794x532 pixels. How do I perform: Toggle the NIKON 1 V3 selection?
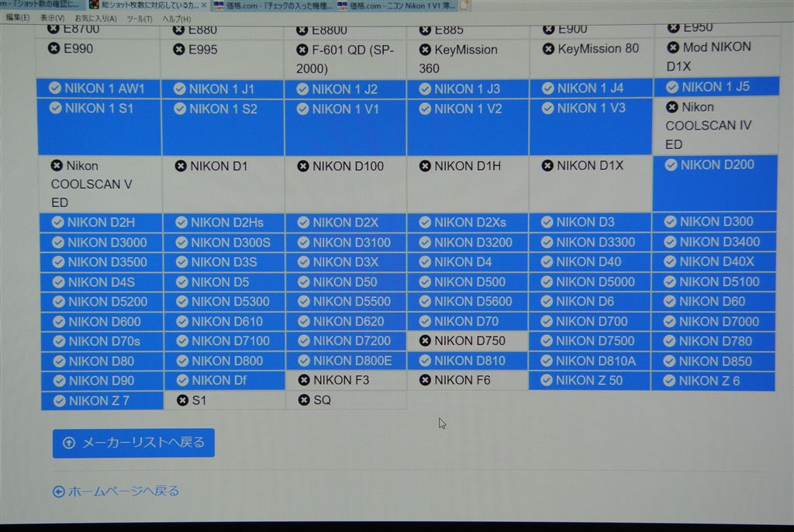click(x=590, y=126)
